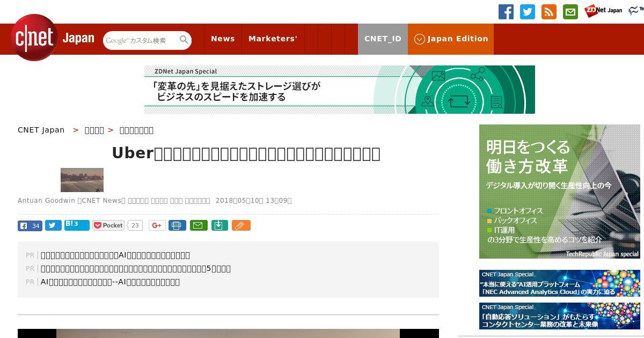This screenshot has width=644, height=338.
Task: Share article on Facebook (34)
Action: 30,225
